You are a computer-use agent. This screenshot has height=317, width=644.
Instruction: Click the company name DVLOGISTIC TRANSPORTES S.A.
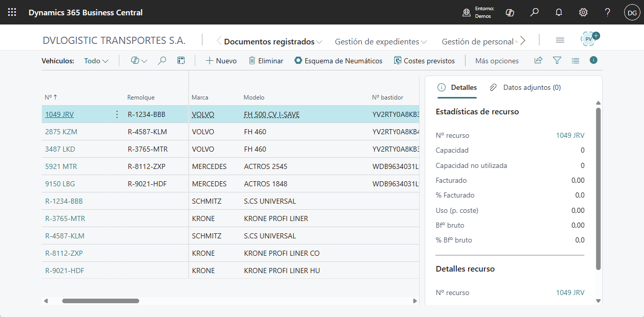[x=114, y=41]
